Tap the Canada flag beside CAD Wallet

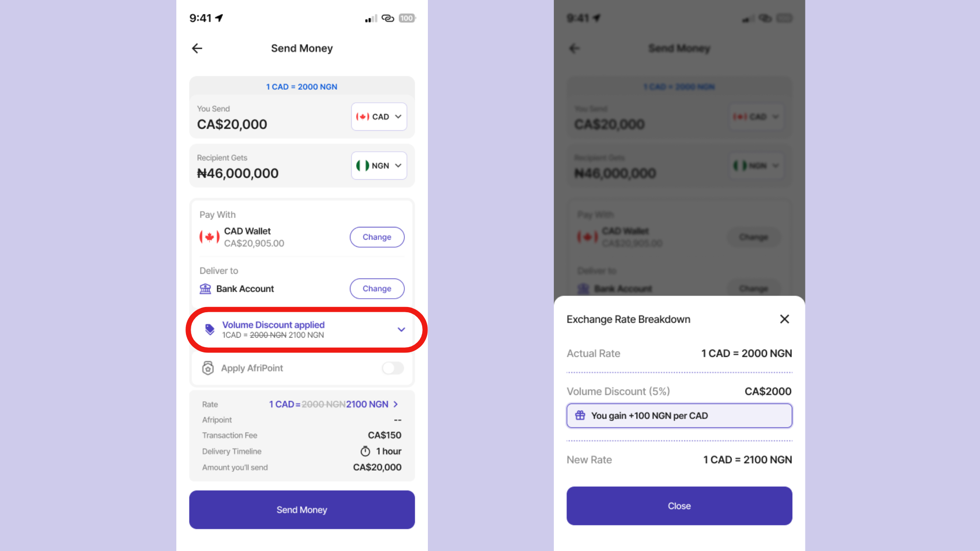[x=210, y=237]
